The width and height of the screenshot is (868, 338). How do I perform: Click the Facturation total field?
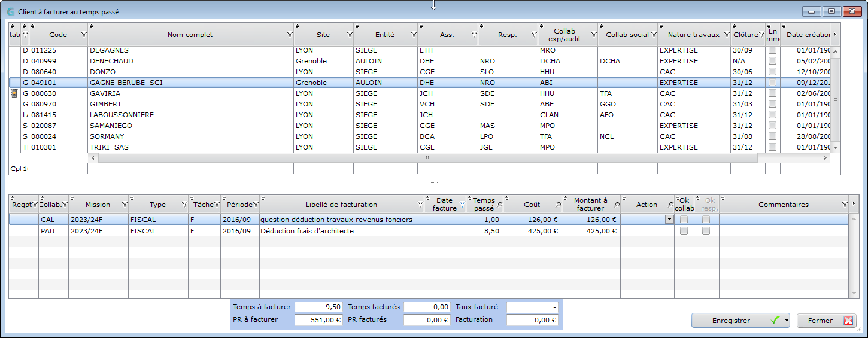[533, 320]
